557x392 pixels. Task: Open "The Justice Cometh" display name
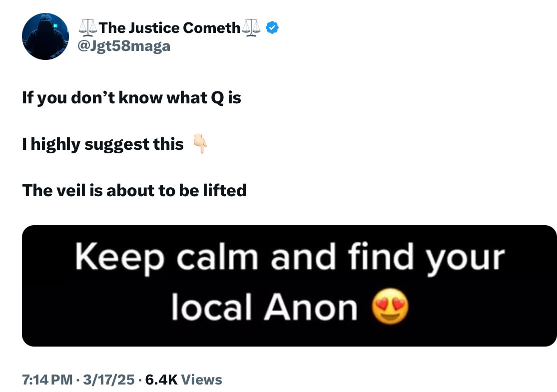point(170,28)
